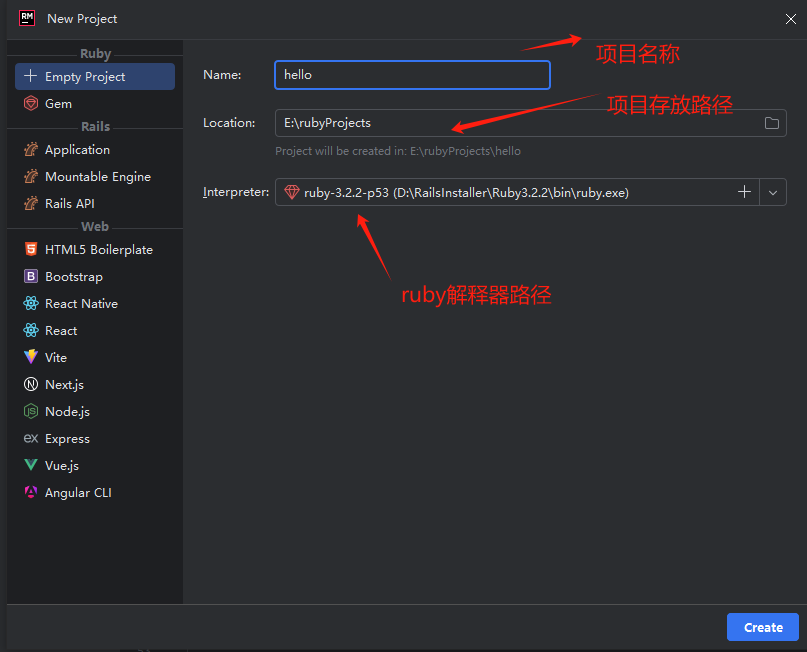Image resolution: width=807 pixels, height=652 pixels.
Task: Pick the HTML5 Boilerplate template
Action: pos(95,249)
